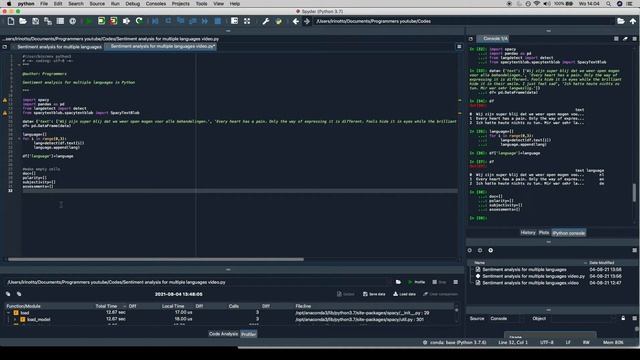Select the Console 1/A tab
This screenshot has height=360, width=640.
tap(493, 38)
